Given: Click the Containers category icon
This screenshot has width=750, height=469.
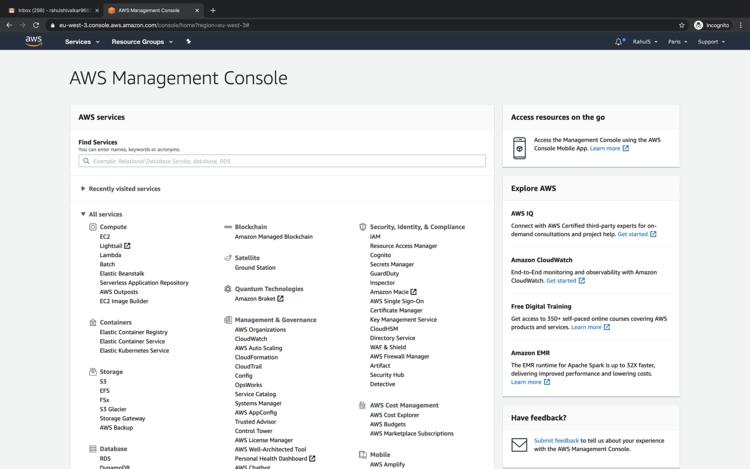Looking at the screenshot, I should pos(93,322).
